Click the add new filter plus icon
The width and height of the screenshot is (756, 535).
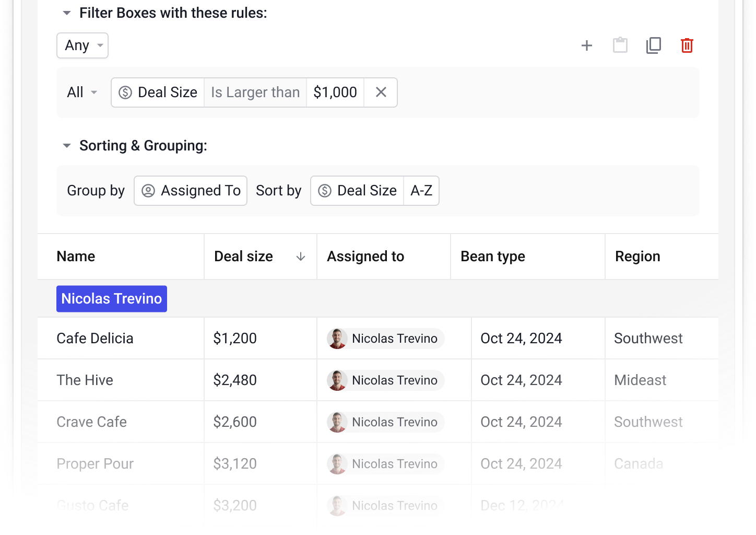(587, 45)
